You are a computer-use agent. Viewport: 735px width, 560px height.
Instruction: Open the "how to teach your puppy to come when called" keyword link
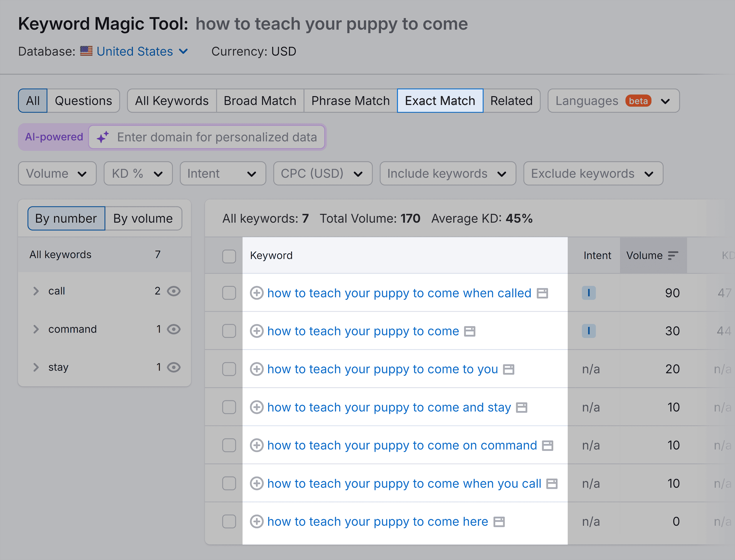(399, 293)
